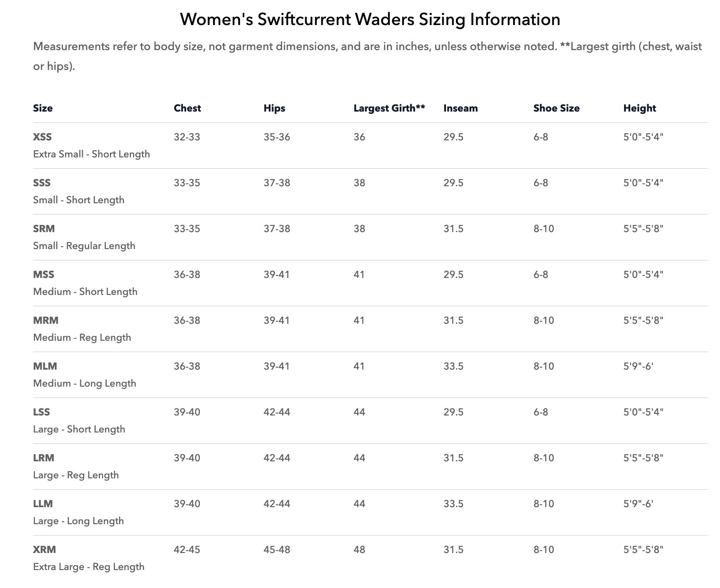Click the Extra Small - Short Length description
The height and width of the screenshot is (588, 720).
coord(92,154)
